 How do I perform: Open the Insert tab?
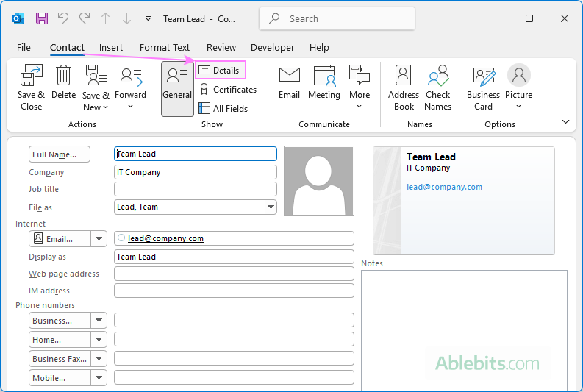coord(111,48)
